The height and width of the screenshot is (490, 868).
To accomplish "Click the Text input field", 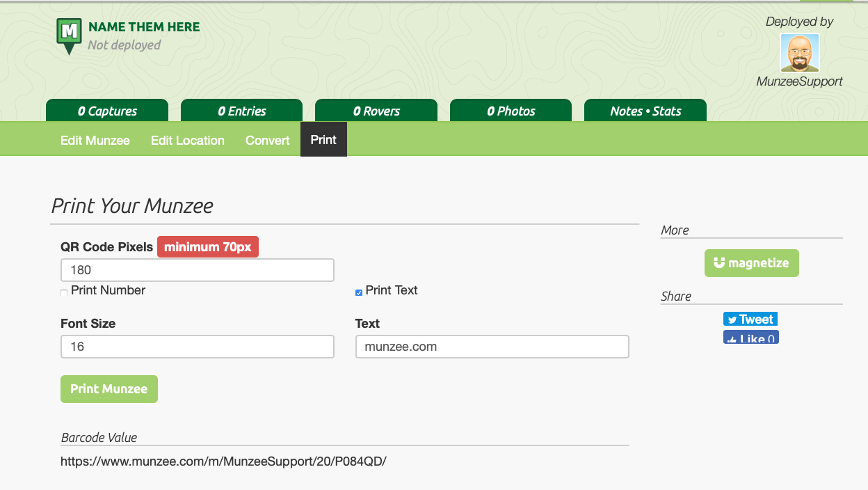I will [x=492, y=347].
